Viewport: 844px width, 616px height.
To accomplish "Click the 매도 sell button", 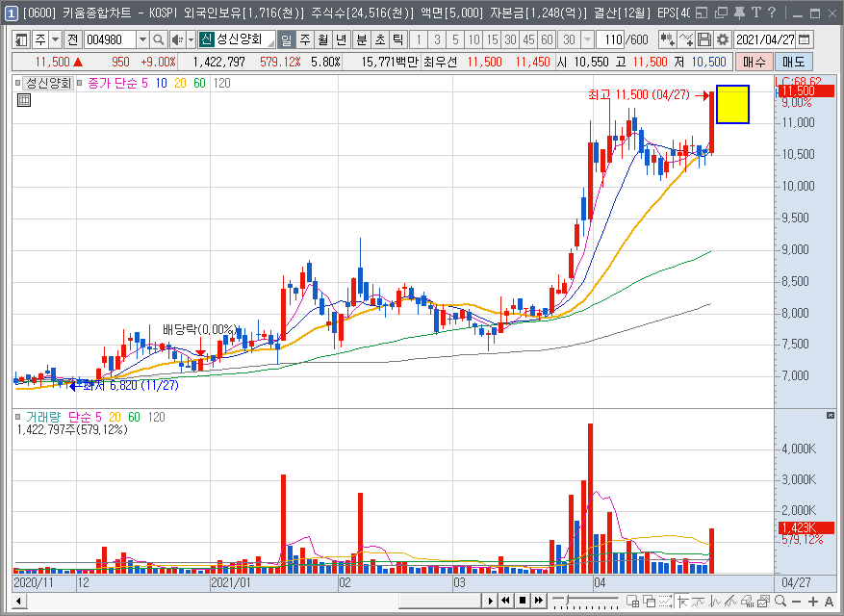I will coord(793,62).
